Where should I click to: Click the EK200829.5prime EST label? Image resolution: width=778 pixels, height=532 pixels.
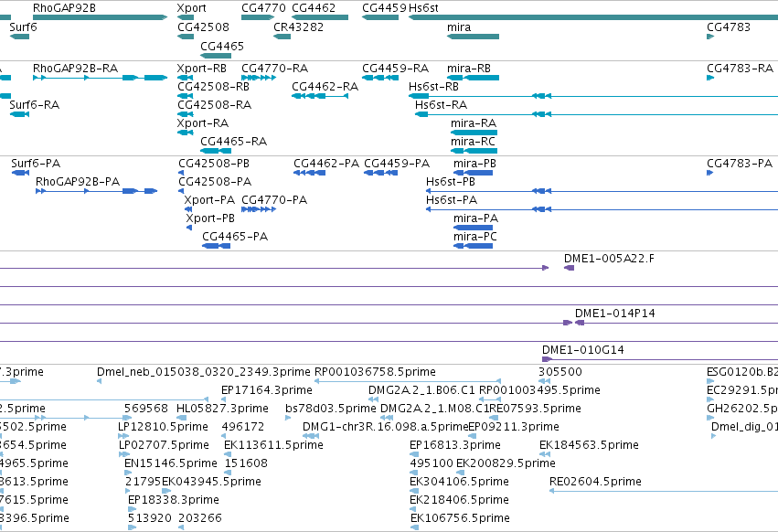point(506,463)
